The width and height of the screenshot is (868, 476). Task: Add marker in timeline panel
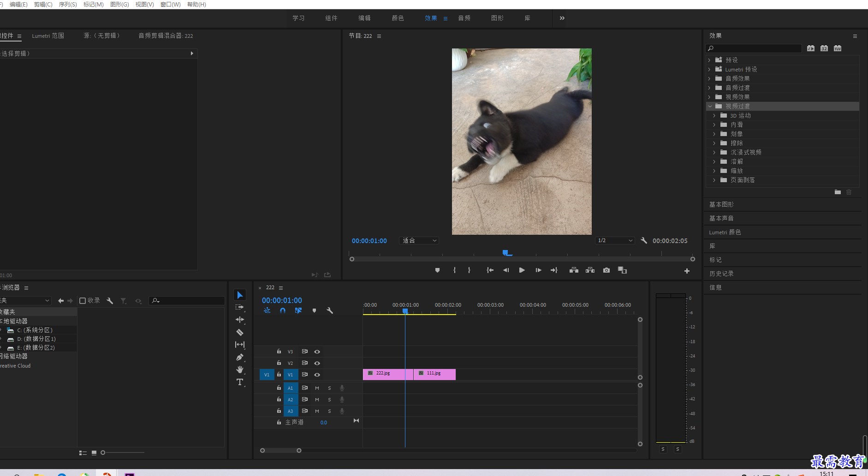pos(314,310)
